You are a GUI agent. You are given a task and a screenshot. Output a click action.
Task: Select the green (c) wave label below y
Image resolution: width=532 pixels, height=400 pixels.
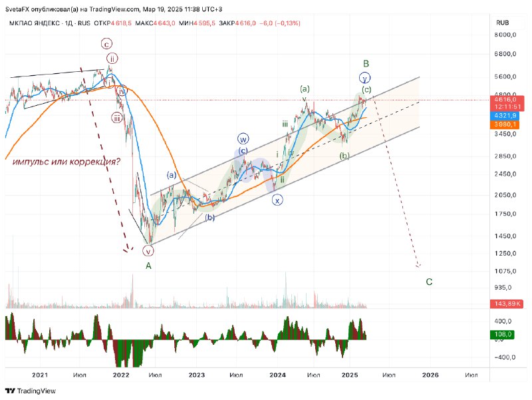(366, 90)
